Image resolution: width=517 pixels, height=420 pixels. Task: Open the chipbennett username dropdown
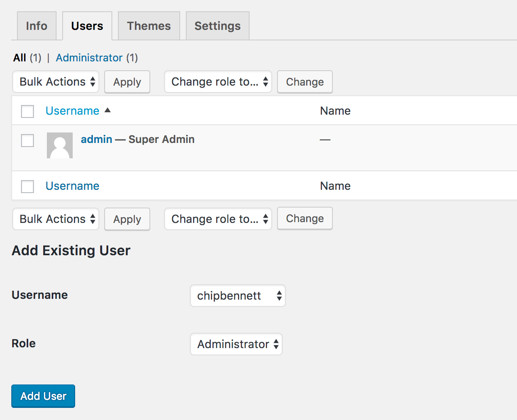(x=238, y=296)
